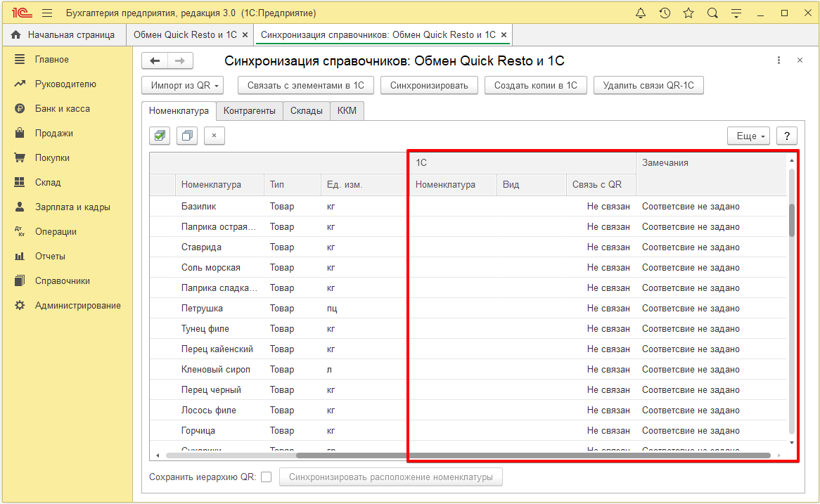Click Удалить связи QR-1C button

coord(648,86)
